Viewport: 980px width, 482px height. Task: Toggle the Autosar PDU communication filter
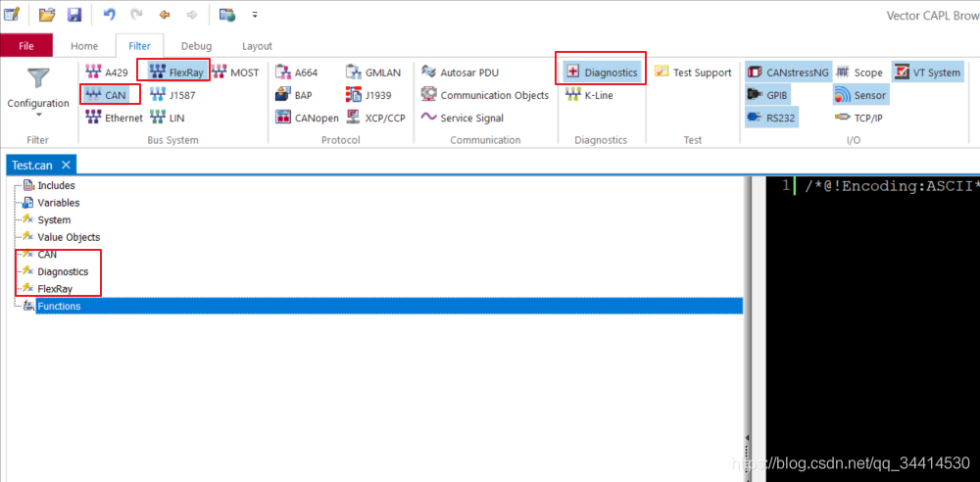[x=460, y=72]
